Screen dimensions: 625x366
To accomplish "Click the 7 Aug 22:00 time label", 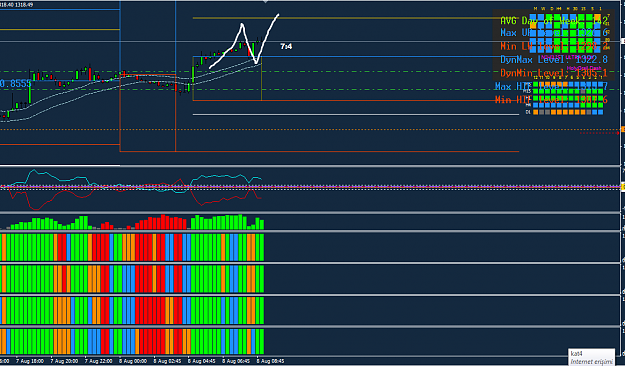I will click(98, 361).
